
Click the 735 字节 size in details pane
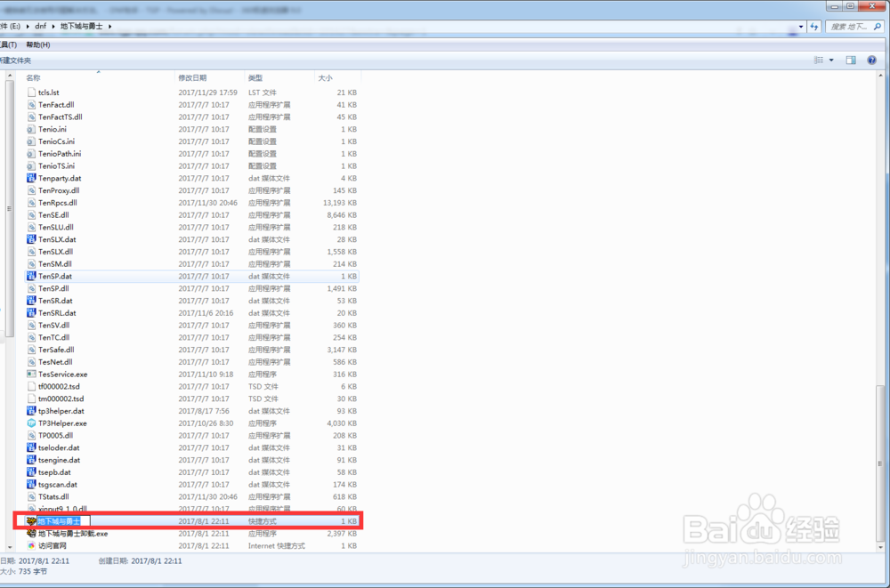click(x=33, y=571)
